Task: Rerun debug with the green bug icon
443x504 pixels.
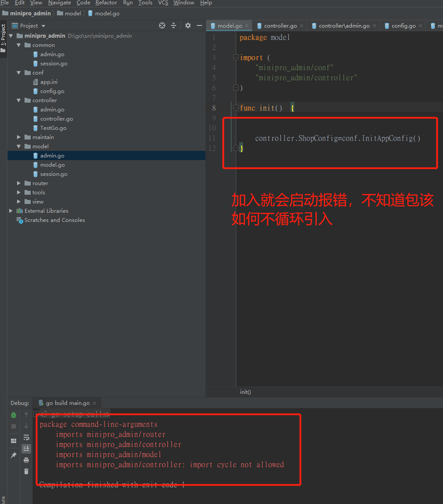Action: [x=14, y=415]
